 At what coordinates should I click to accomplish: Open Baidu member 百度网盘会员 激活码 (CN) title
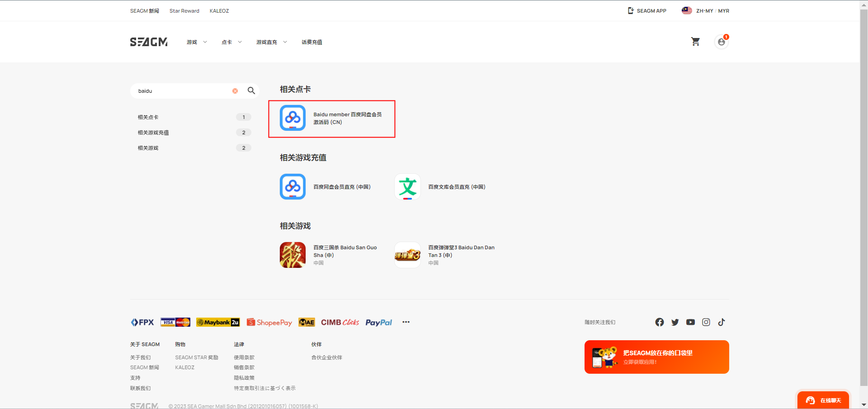(x=348, y=118)
